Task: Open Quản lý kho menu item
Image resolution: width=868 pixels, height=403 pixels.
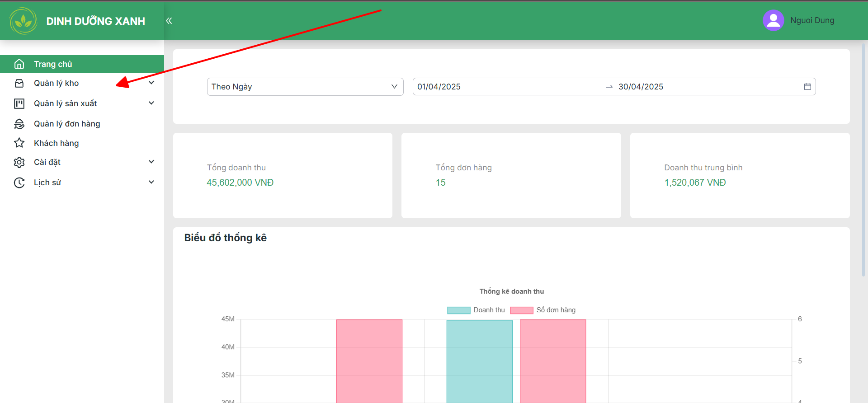Action: coord(82,83)
